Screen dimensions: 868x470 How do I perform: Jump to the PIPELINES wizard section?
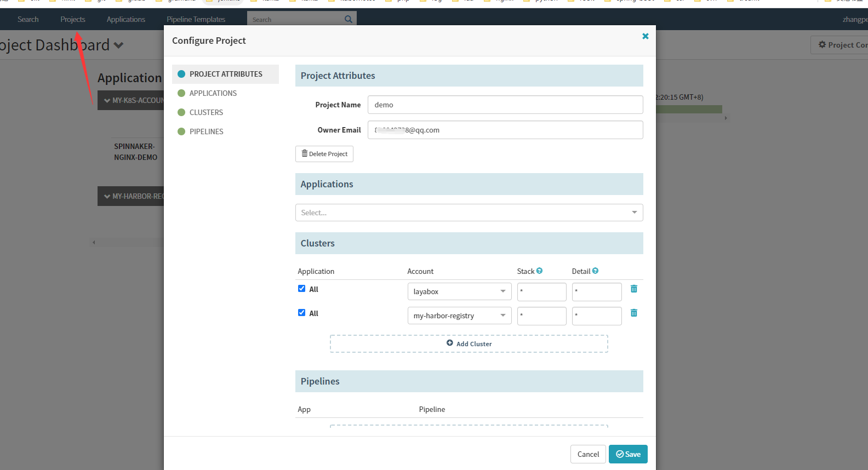tap(225, 131)
